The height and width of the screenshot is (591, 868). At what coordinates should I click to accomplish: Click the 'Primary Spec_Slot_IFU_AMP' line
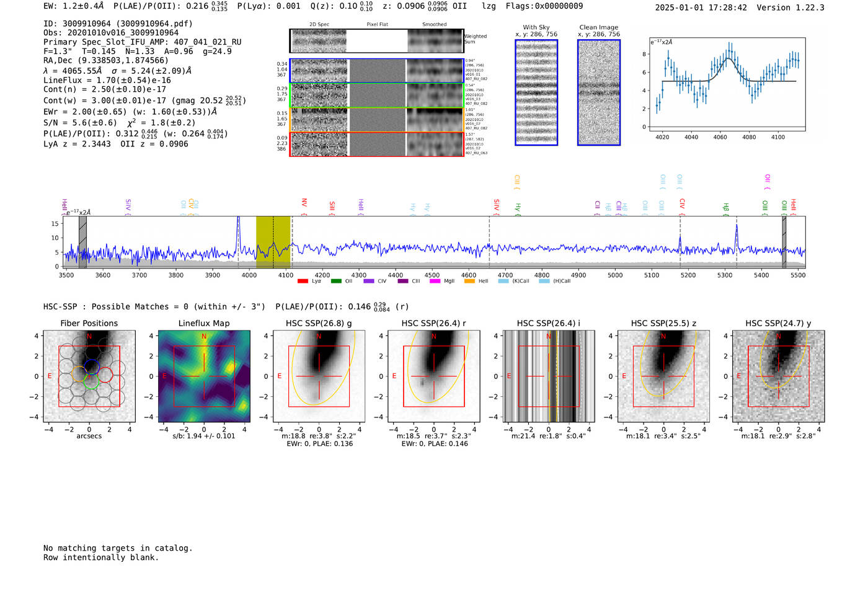[143, 42]
